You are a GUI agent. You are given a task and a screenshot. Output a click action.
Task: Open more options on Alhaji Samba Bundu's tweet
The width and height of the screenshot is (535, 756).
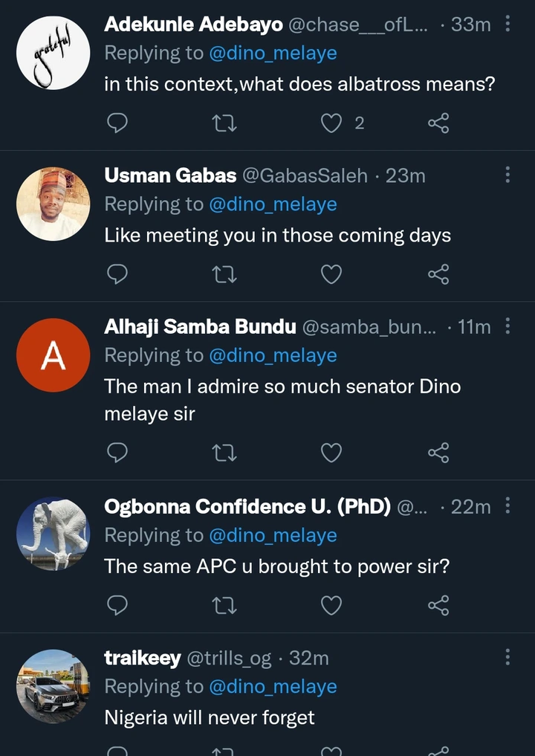point(508,326)
